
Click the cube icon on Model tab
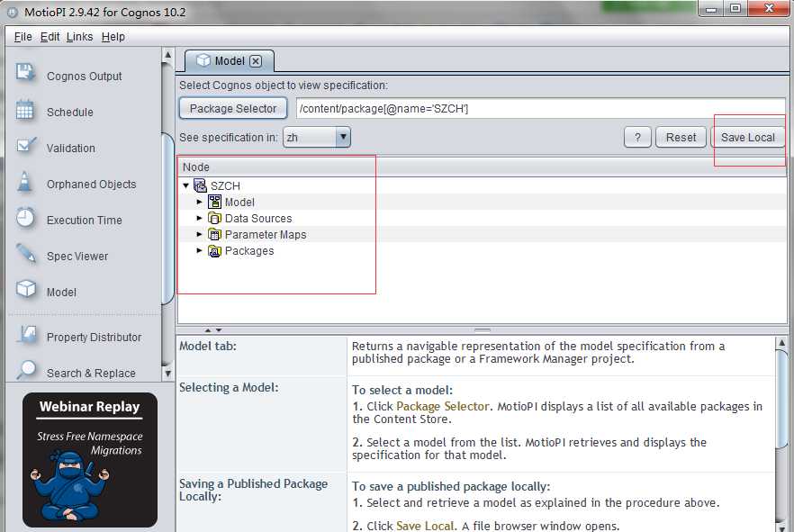point(203,60)
